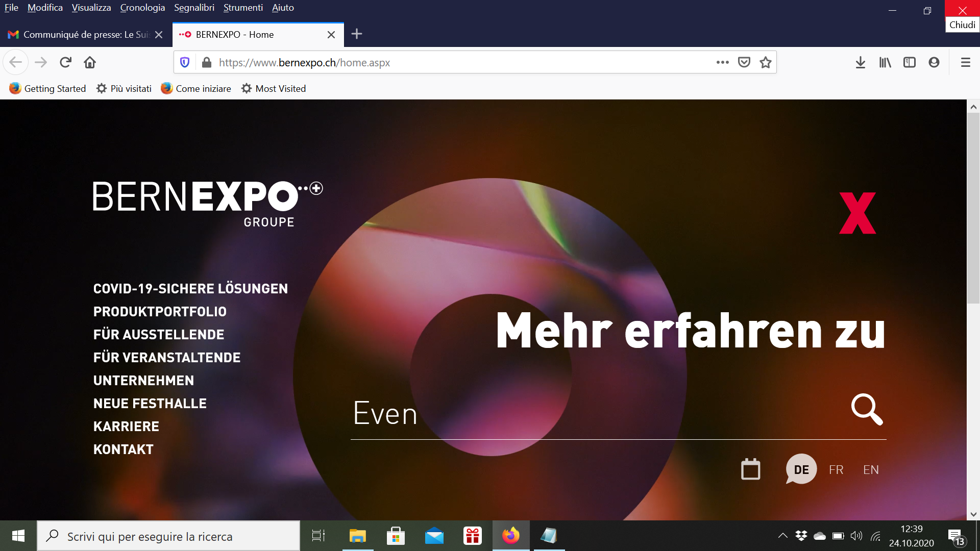Open Più visitati bookmarks folder
This screenshot has width=980, height=551.
click(124, 88)
